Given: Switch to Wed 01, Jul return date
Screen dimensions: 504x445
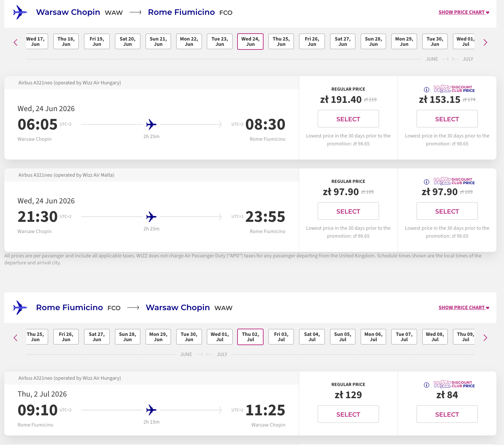Looking at the screenshot, I should pos(220,337).
